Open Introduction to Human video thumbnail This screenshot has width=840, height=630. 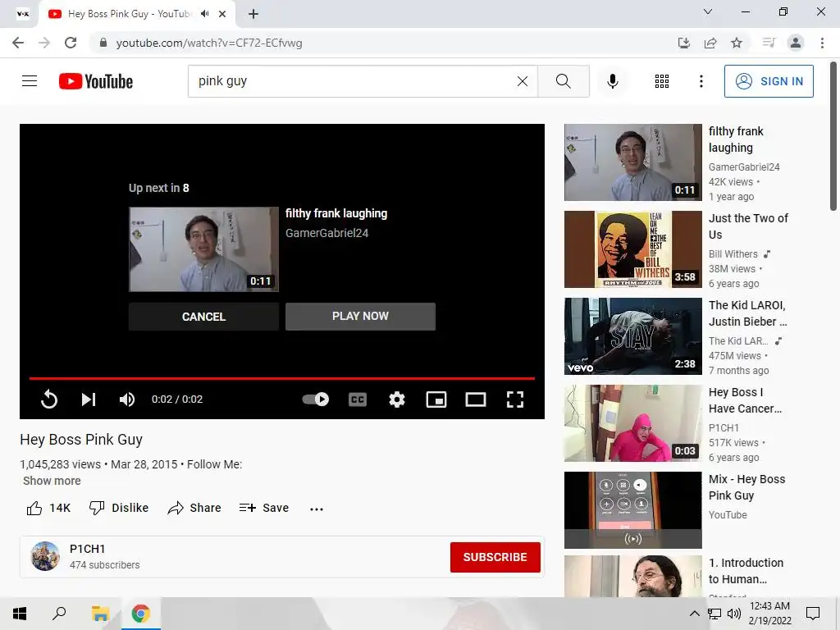[x=632, y=576]
